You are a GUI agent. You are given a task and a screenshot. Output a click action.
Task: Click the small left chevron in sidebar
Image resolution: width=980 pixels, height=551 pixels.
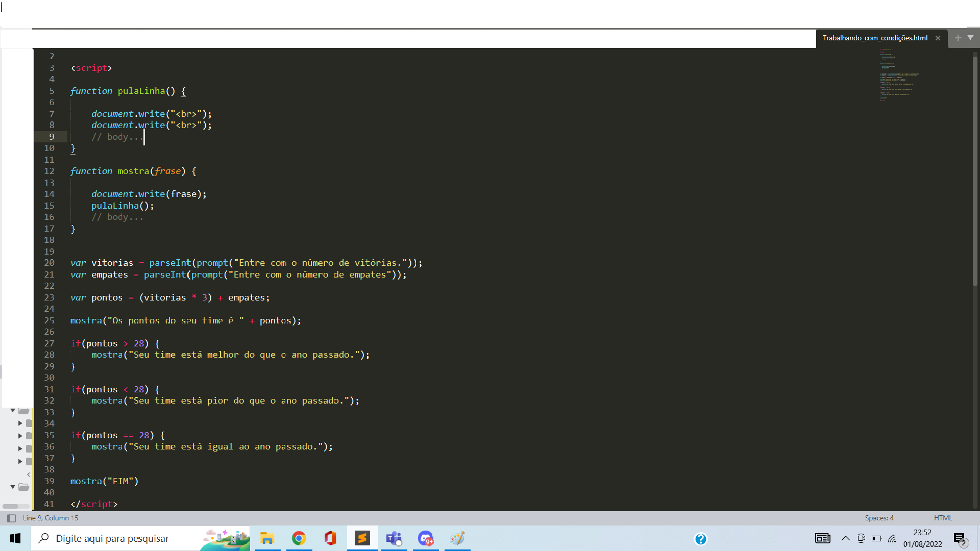[29, 474]
